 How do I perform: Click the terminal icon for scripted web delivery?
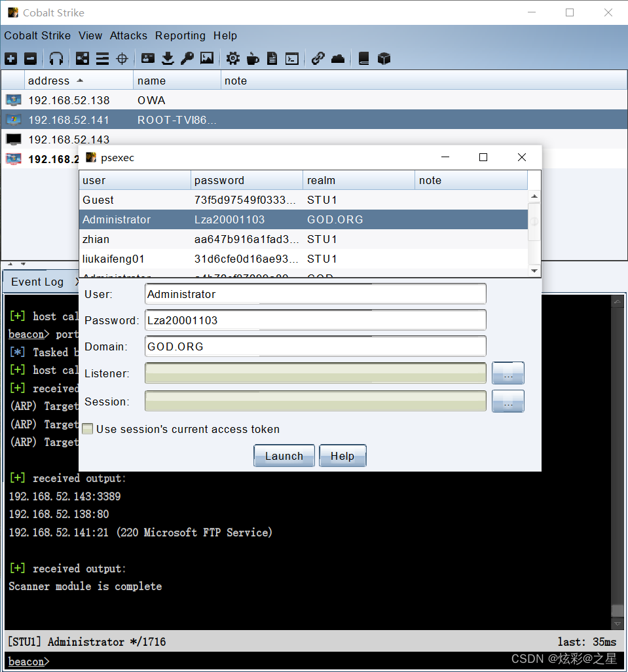coord(291,58)
